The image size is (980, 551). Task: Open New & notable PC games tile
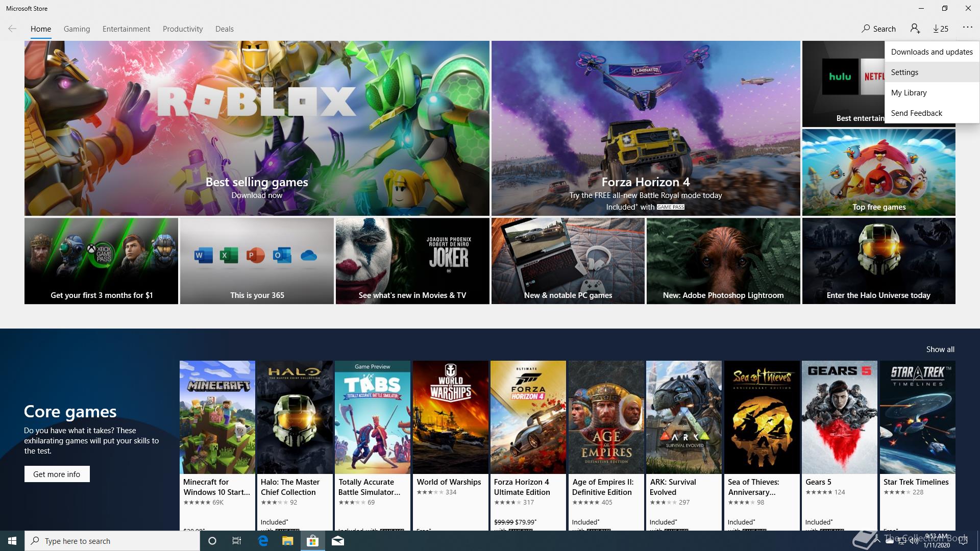click(568, 261)
